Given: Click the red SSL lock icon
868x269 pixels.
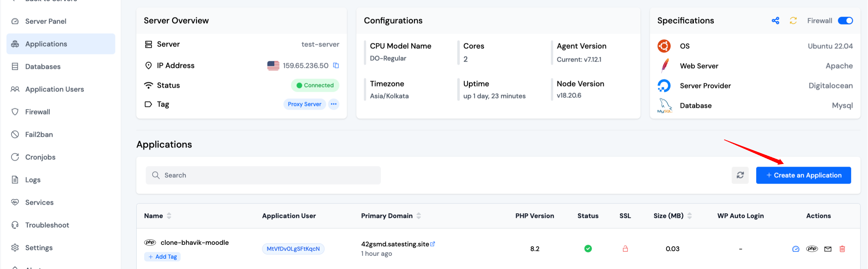Looking at the screenshot, I should click(x=625, y=249).
